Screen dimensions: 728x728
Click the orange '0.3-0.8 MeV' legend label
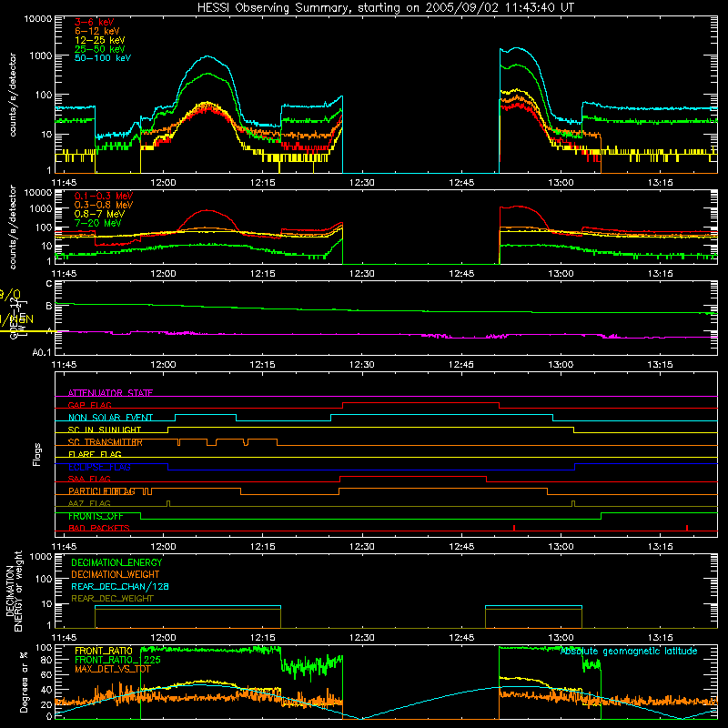[104, 205]
